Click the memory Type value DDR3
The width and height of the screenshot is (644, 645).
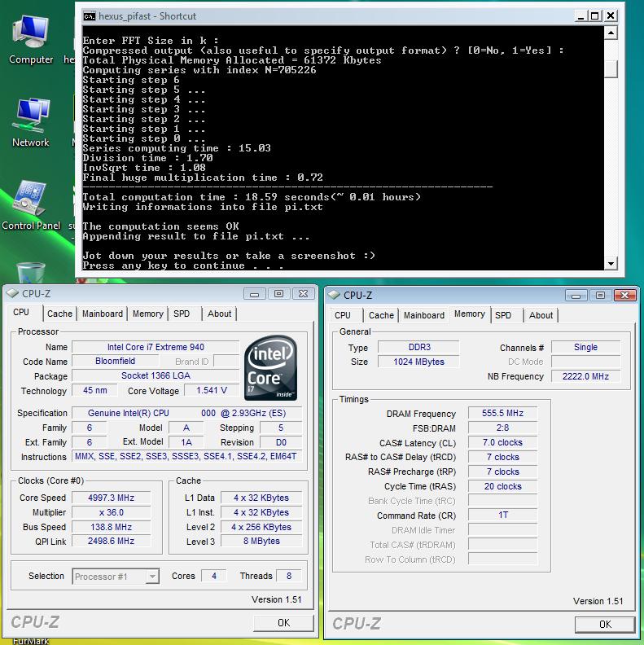point(419,347)
